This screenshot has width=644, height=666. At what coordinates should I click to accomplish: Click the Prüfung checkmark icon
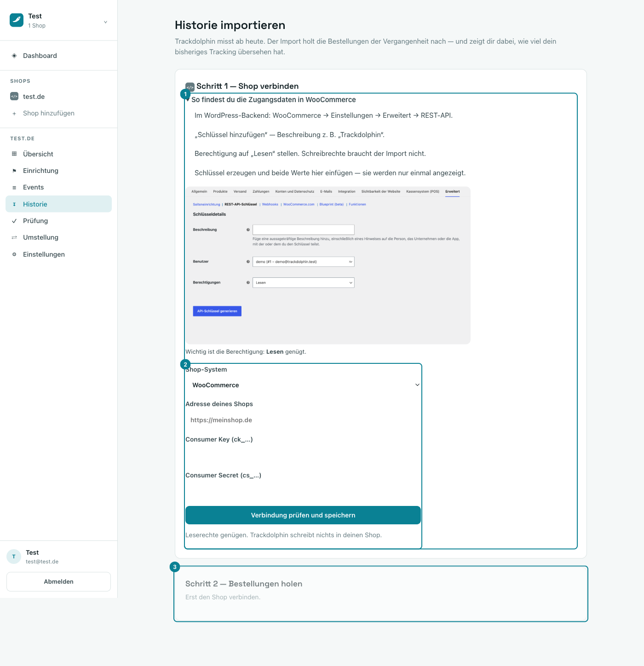14,221
